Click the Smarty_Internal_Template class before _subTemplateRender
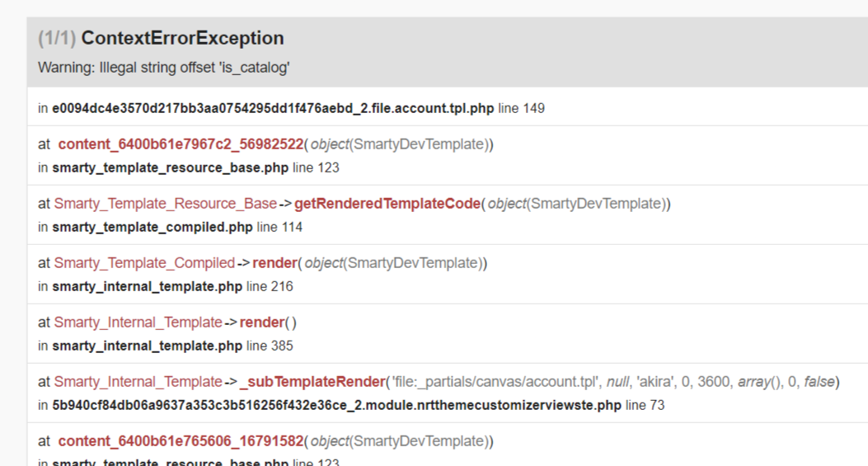This screenshot has width=868, height=466. point(138,382)
